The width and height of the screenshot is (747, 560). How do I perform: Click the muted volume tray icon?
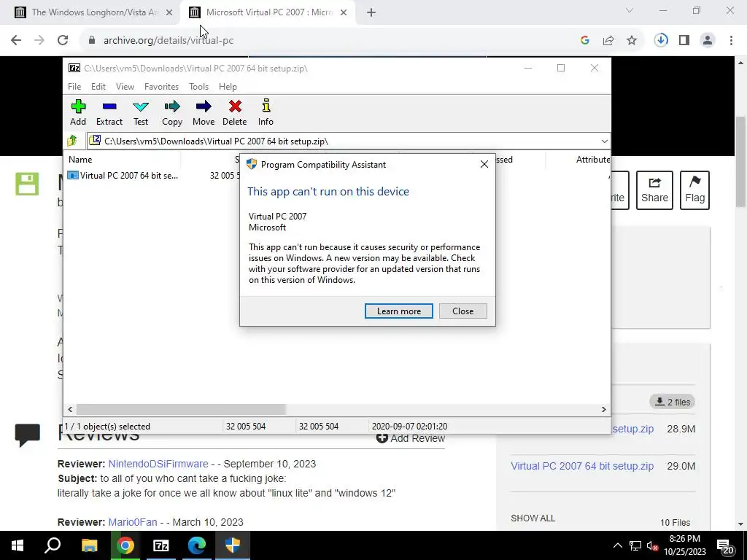[651, 545]
